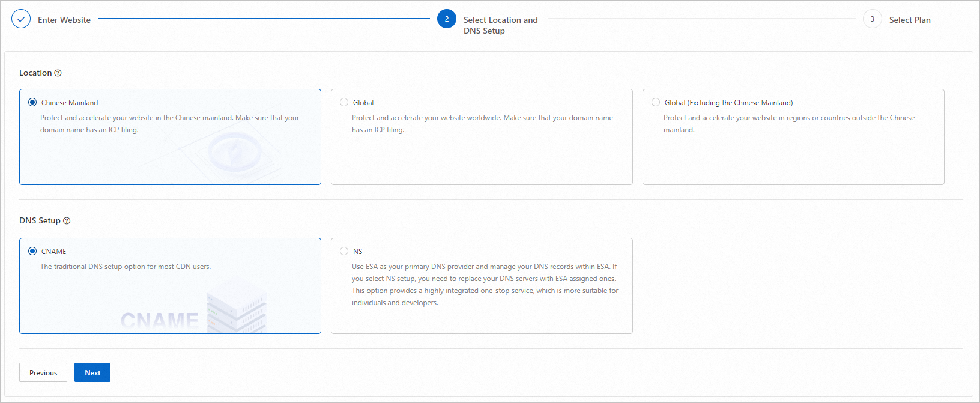This screenshot has height=403, width=980.
Task: Click the Chinese Mainland description text
Action: (170, 124)
